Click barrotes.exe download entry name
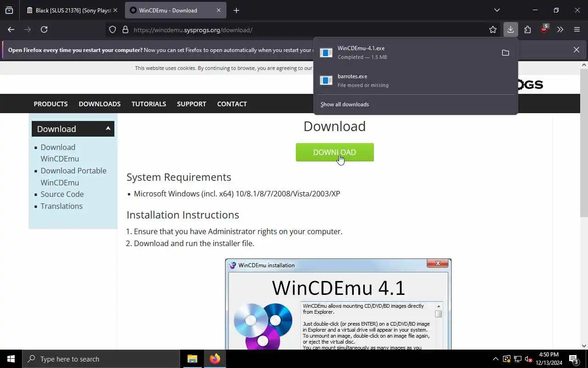Image resolution: width=588 pixels, height=368 pixels. point(352,76)
